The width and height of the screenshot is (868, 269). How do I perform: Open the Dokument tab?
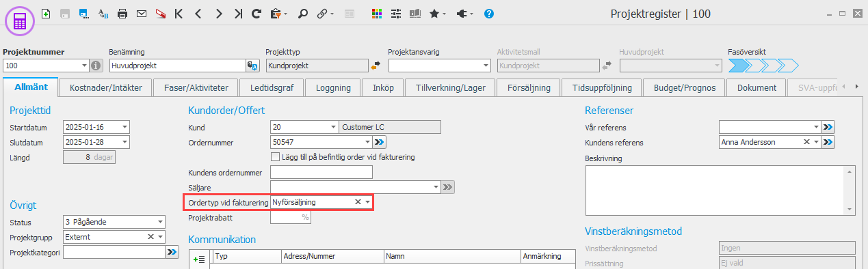(757, 87)
